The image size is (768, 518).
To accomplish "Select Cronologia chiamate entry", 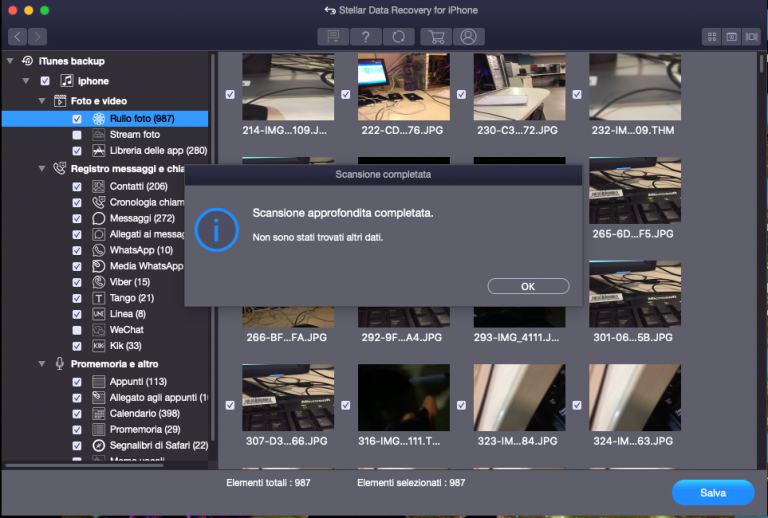I will coord(147,202).
